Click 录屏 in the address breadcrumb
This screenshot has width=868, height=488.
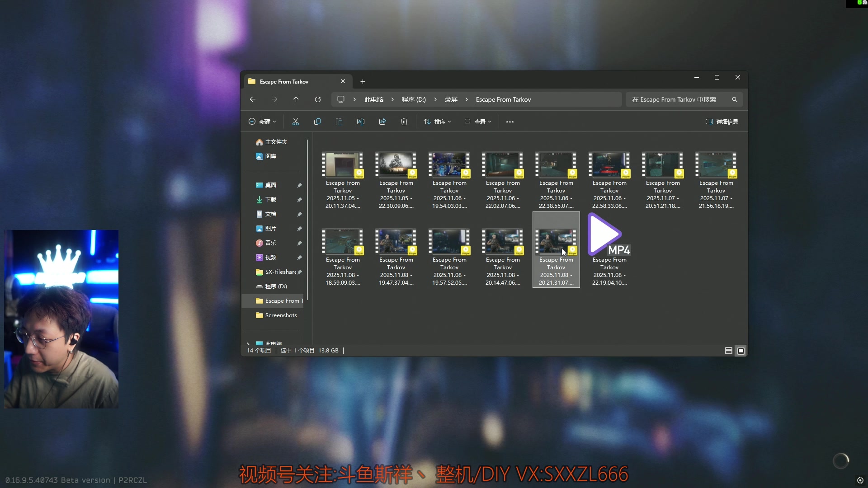[451, 99]
